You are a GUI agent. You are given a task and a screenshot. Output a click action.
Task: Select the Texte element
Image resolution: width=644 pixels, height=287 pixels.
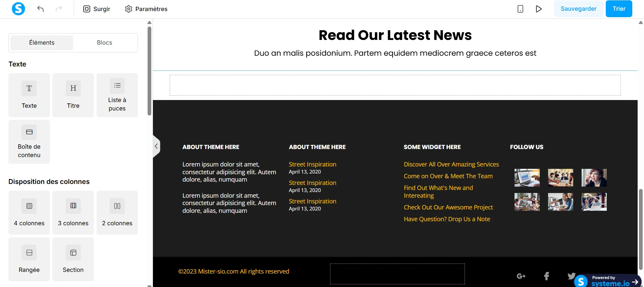pos(29,95)
